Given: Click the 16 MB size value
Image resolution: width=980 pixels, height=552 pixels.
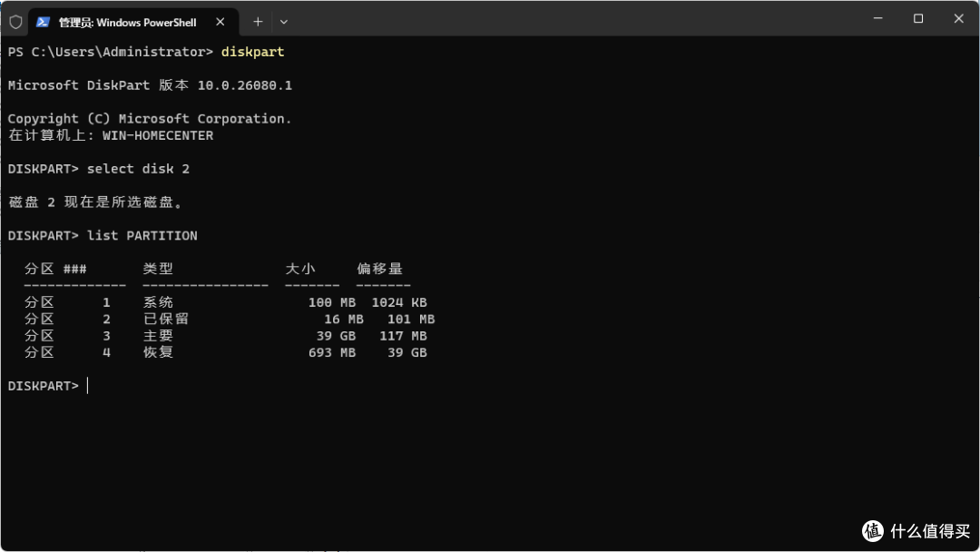Looking at the screenshot, I should click(344, 319).
